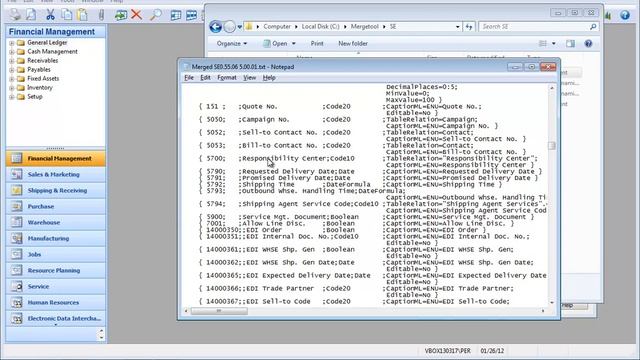Click the Notepad vertical scrollbar thumb
Screen dimensions: 640x360
552,146
